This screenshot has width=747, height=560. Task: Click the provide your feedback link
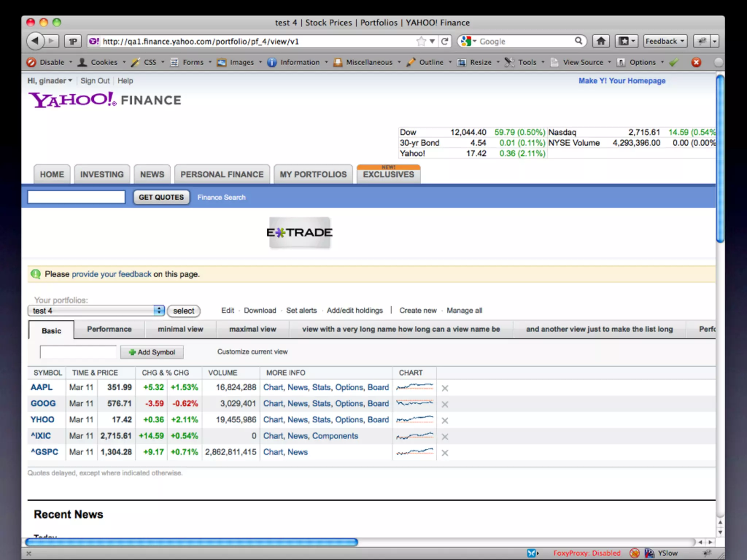[x=111, y=274]
